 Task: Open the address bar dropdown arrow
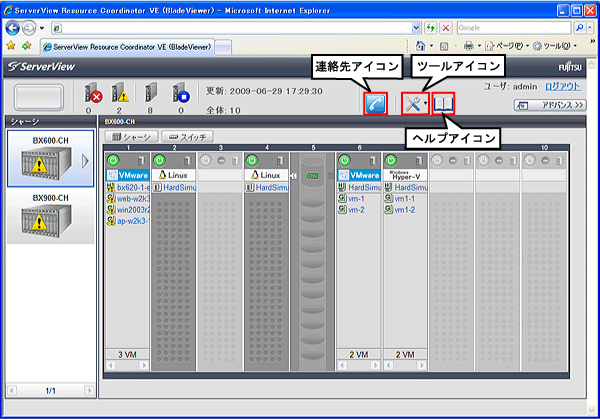coord(416,28)
